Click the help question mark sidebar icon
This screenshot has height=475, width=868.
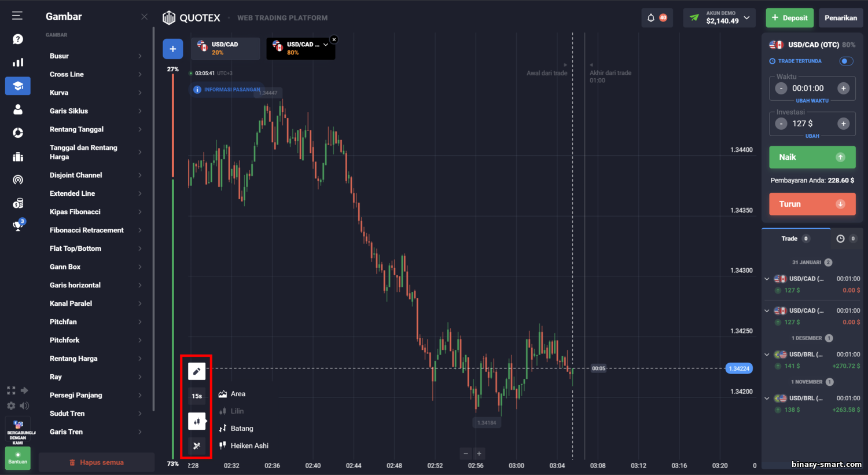click(18, 39)
